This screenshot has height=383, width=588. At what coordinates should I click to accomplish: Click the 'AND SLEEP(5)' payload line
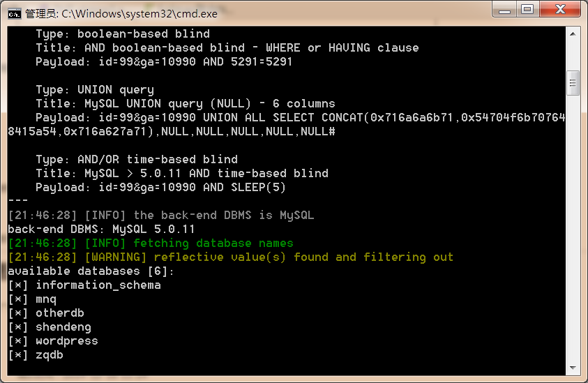coord(160,187)
